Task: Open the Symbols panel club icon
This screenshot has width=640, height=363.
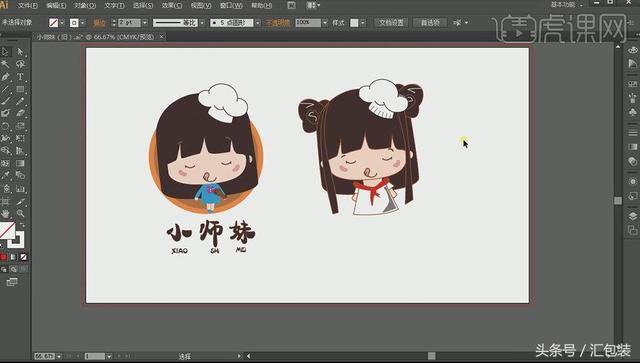Action: tap(633, 112)
